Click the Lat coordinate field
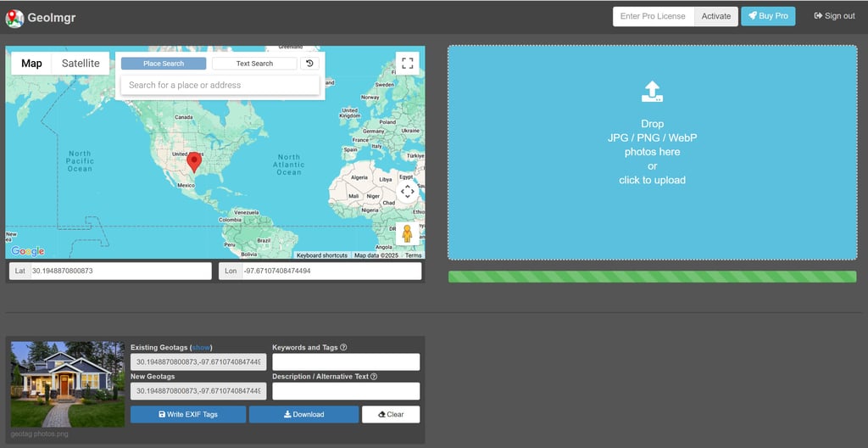 click(x=121, y=272)
